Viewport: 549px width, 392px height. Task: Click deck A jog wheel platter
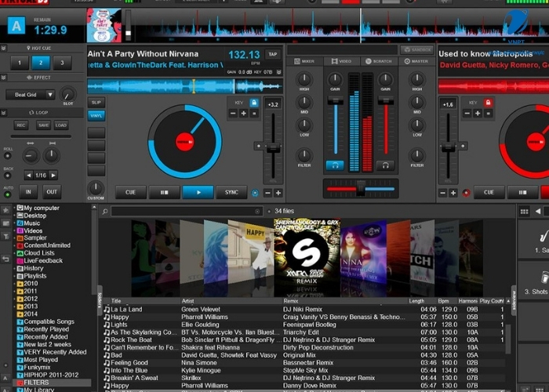(x=184, y=142)
